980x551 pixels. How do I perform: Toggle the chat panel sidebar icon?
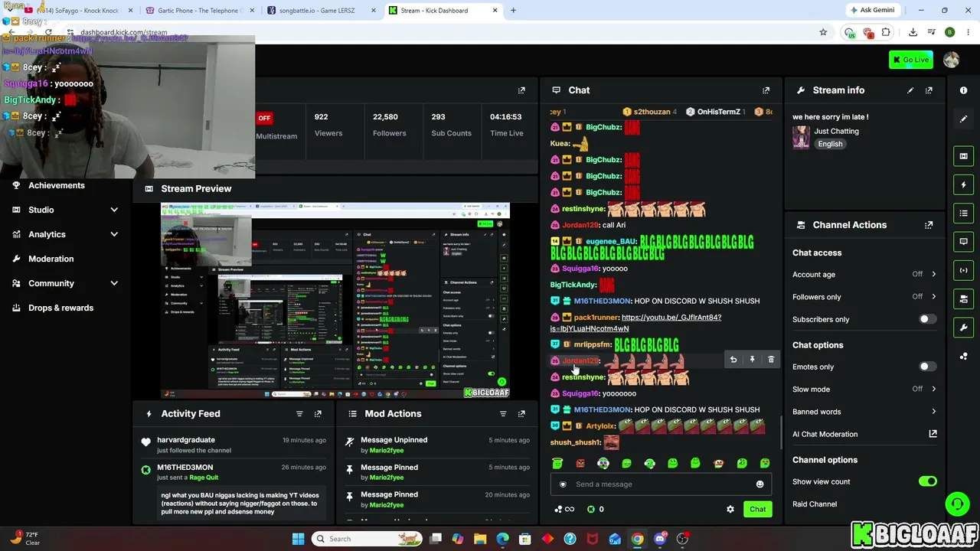(x=963, y=242)
